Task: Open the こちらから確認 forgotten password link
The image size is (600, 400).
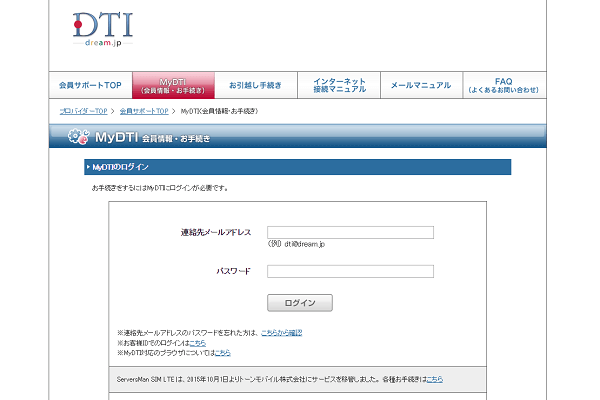Action: 281,333
